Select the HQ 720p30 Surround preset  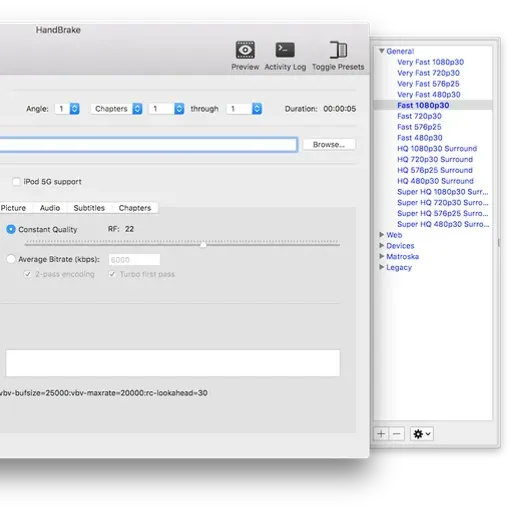pos(435,159)
